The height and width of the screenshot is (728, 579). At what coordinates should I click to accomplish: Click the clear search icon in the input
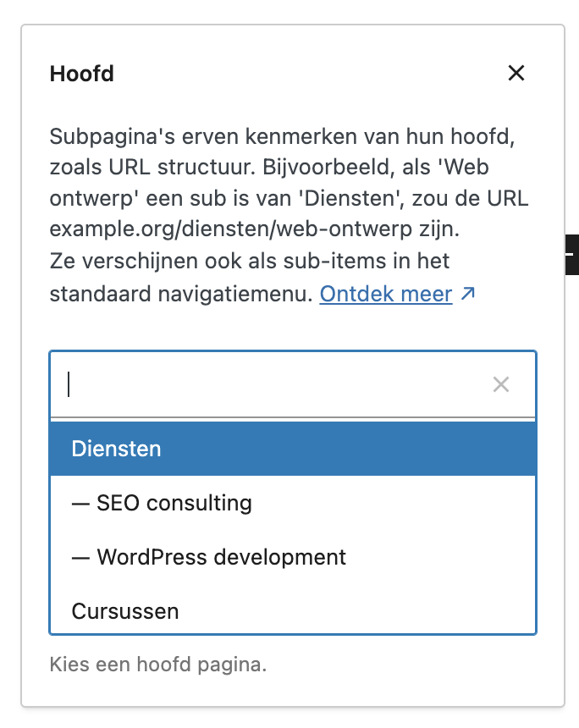(x=501, y=384)
